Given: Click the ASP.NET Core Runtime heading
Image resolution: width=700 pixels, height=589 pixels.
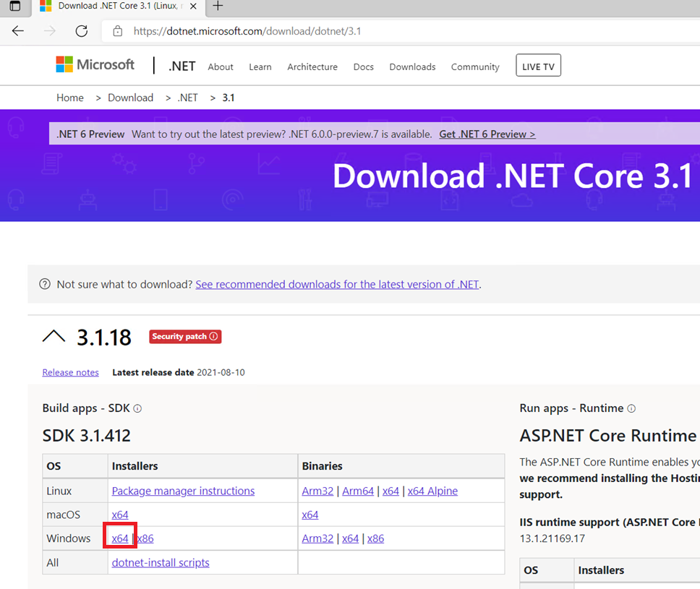Looking at the screenshot, I should click(x=608, y=436).
